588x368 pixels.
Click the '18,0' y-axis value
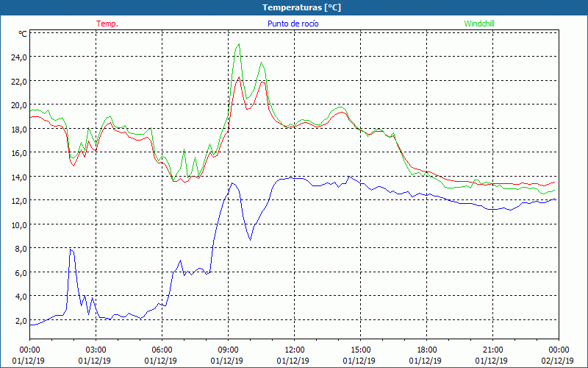click(20, 130)
